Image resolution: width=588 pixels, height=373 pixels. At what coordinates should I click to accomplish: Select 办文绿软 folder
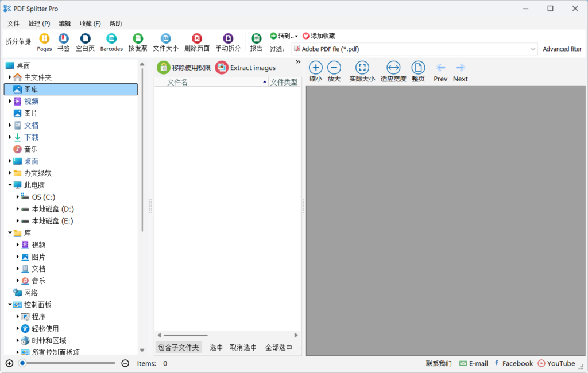point(37,173)
